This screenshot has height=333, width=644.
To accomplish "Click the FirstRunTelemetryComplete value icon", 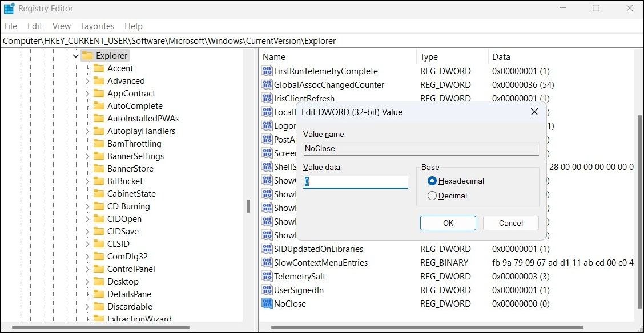I will click(x=267, y=71).
